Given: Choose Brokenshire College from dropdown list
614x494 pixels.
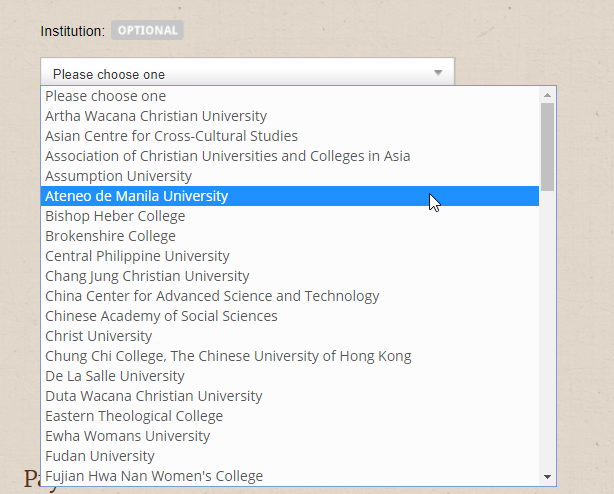Looking at the screenshot, I should pos(110,236).
